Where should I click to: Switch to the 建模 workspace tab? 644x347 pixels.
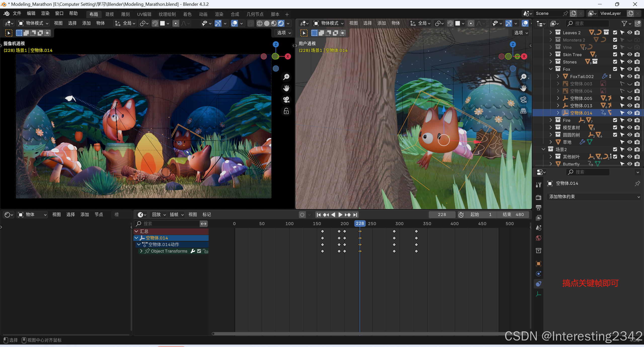point(109,14)
